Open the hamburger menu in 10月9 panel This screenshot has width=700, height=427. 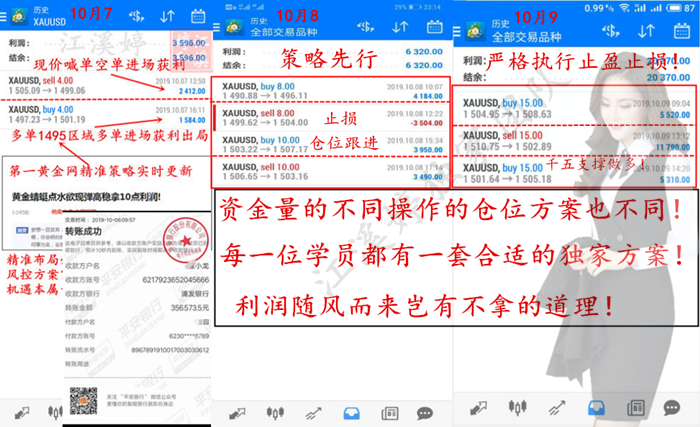coord(457,32)
